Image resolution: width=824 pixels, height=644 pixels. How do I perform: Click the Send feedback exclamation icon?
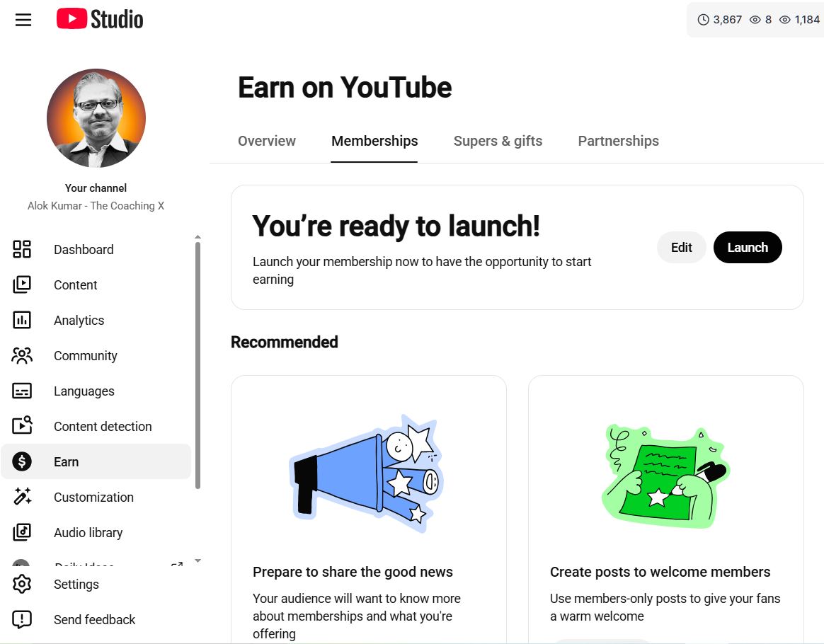pyautogui.click(x=21, y=619)
